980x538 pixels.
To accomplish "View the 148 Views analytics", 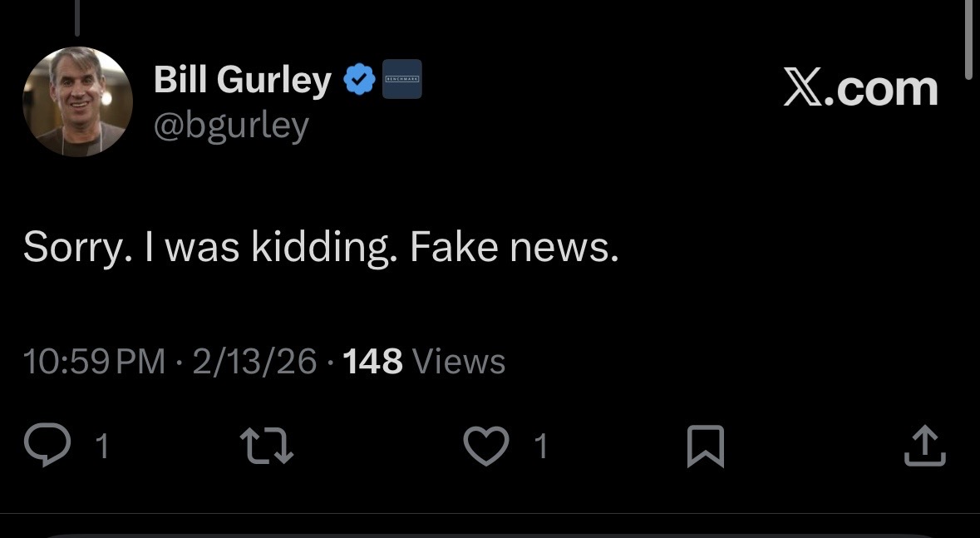I will [x=424, y=362].
